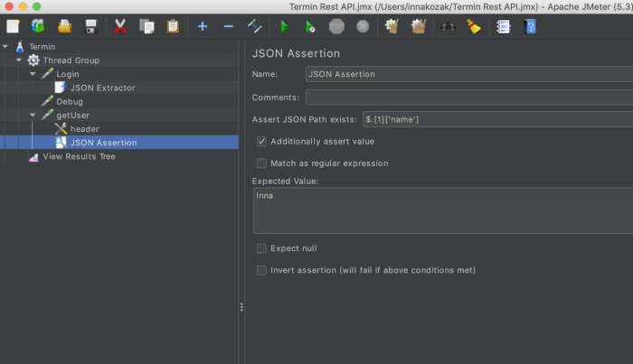Open View Results Tree listener

coord(79,156)
